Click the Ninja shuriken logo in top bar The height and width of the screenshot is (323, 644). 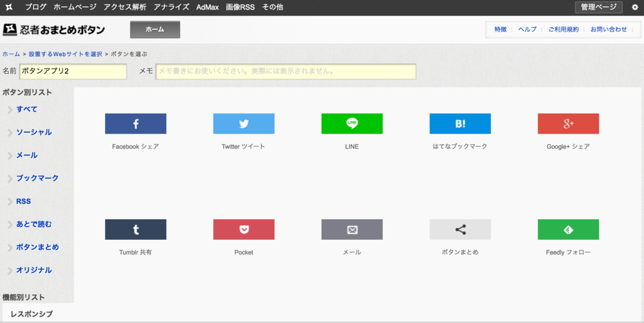(9, 7)
